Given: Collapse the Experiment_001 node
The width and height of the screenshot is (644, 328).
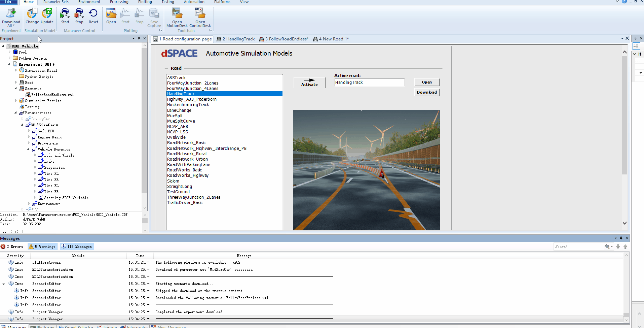Looking at the screenshot, I should (x=9, y=64).
